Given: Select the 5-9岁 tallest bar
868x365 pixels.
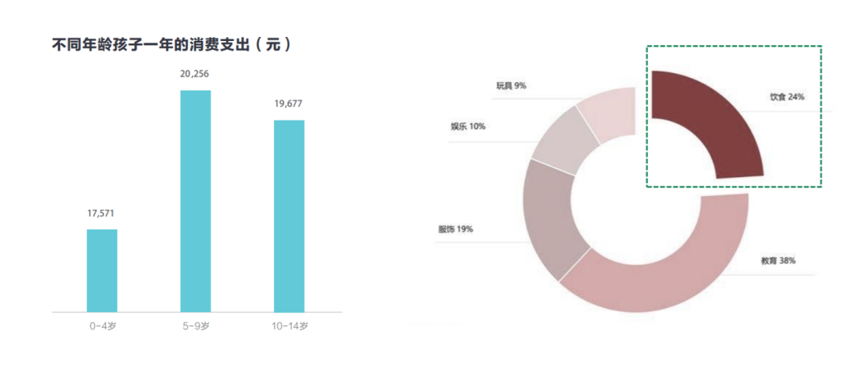Looking at the screenshot, I should (x=195, y=201).
